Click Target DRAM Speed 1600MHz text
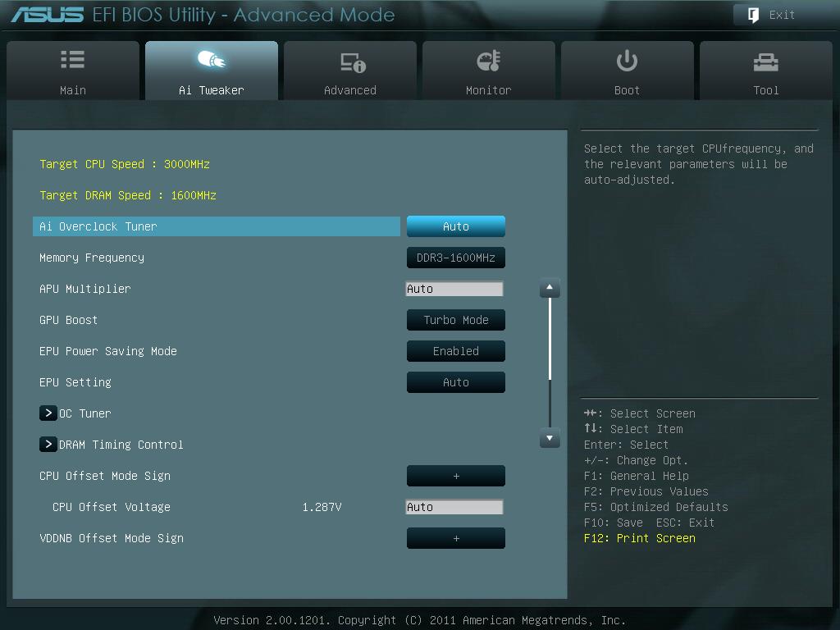Viewport: 840px width, 630px height. pyautogui.click(x=127, y=195)
